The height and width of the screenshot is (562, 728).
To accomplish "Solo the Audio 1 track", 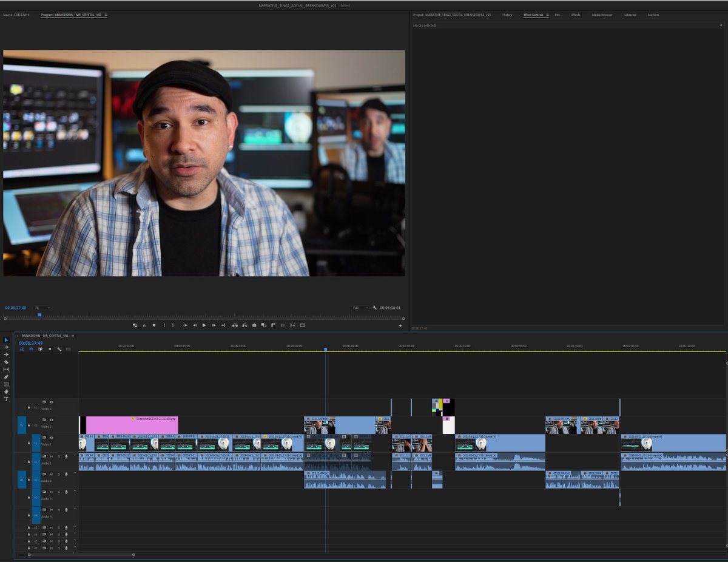I will (59, 456).
